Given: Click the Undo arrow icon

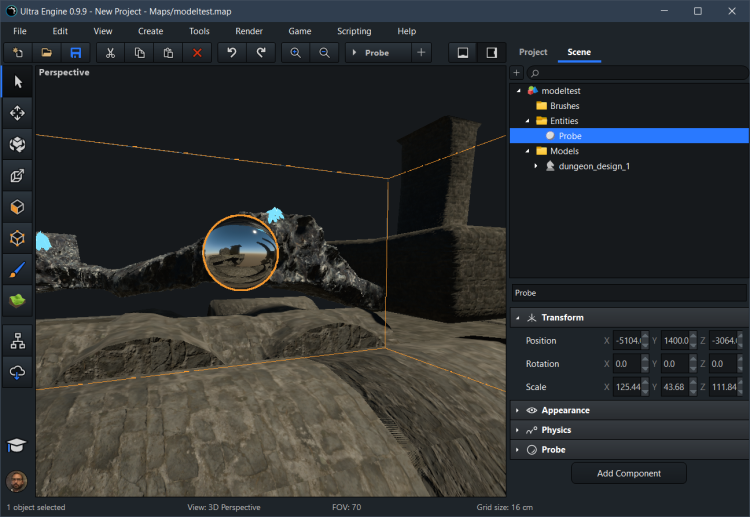Looking at the screenshot, I should [232, 53].
